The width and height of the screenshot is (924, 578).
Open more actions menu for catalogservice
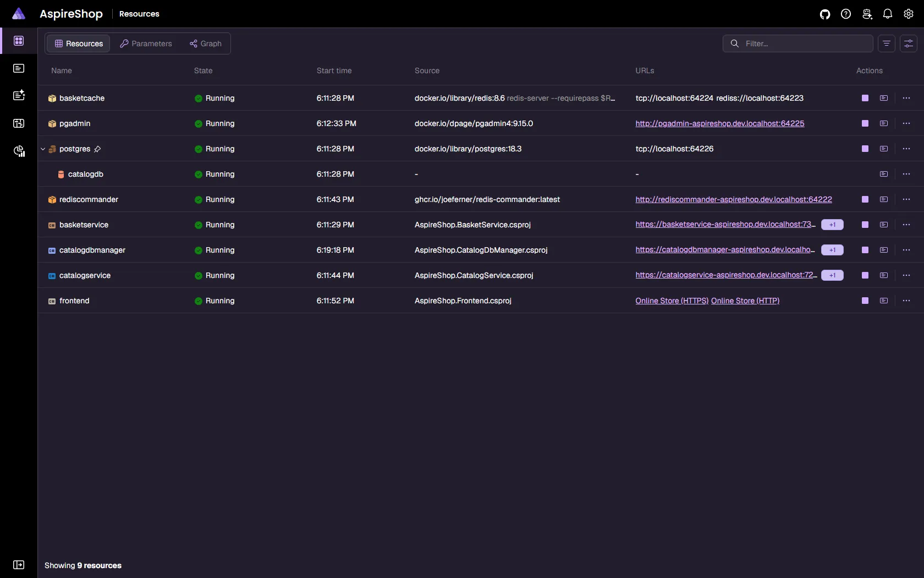[x=906, y=275]
